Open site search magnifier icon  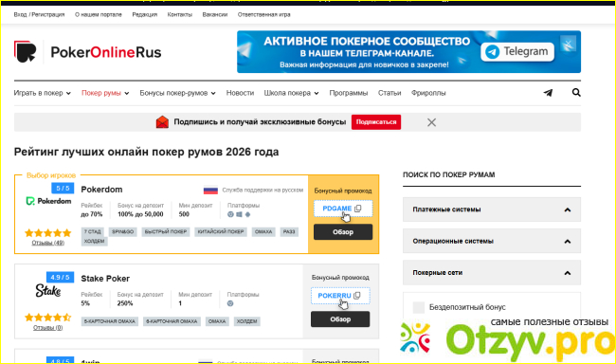coord(576,92)
